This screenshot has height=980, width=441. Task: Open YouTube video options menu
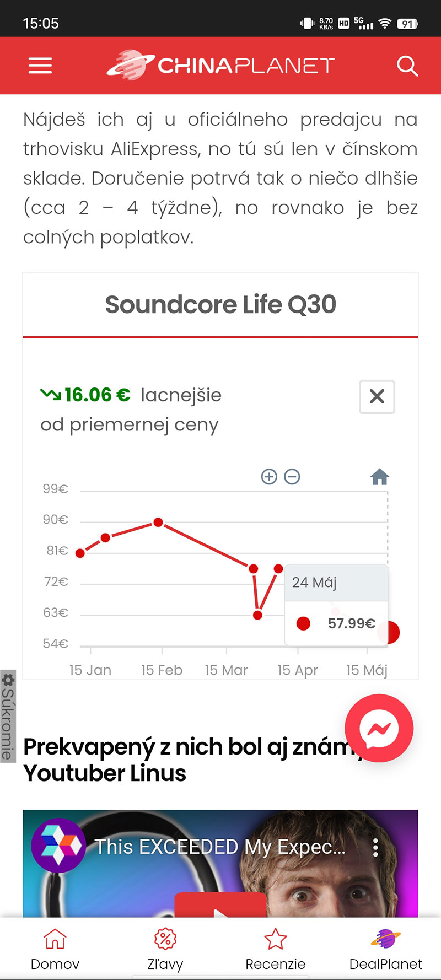coord(375,847)
